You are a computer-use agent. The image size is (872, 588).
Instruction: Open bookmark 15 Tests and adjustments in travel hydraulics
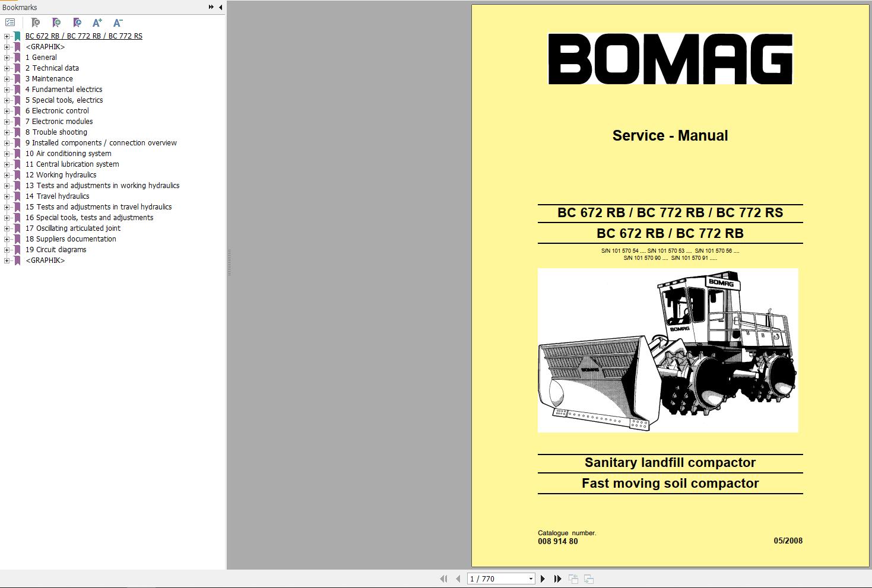click(x=99, y=207)
